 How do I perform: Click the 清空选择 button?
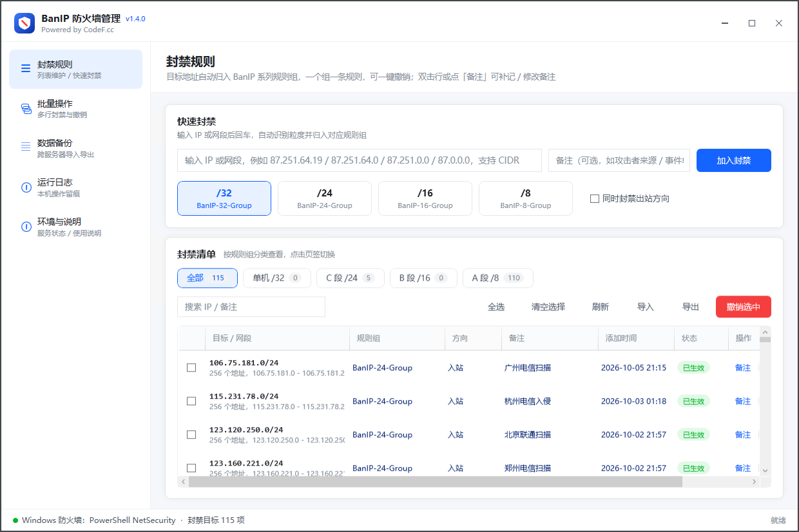pyautogui.click(x=548, y=307)
